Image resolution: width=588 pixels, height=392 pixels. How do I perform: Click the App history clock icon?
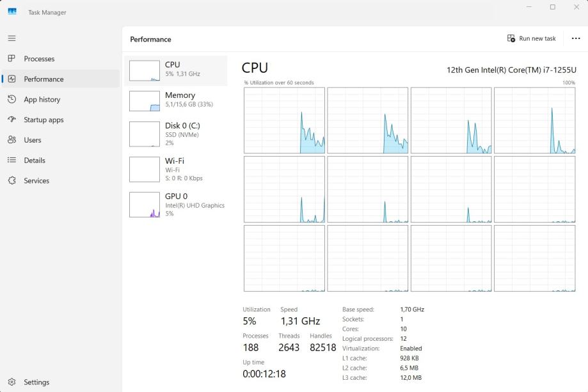tap(12, 99)
